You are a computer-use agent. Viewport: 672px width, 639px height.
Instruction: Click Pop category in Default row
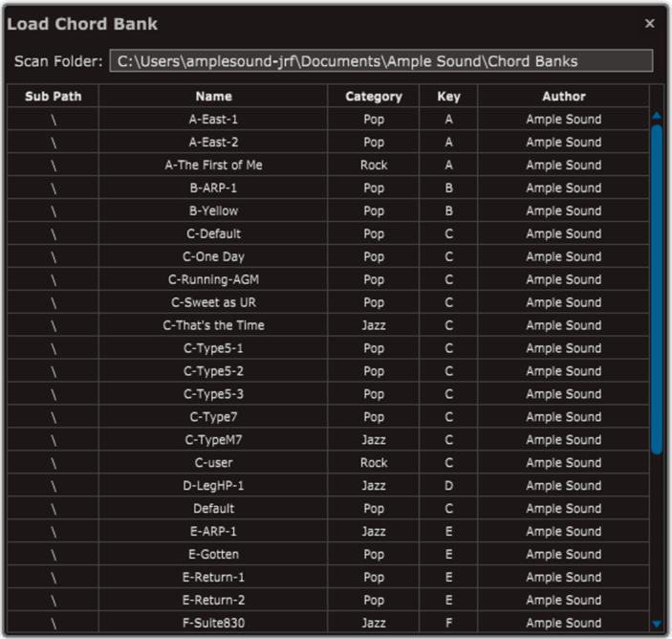[374, 508]
